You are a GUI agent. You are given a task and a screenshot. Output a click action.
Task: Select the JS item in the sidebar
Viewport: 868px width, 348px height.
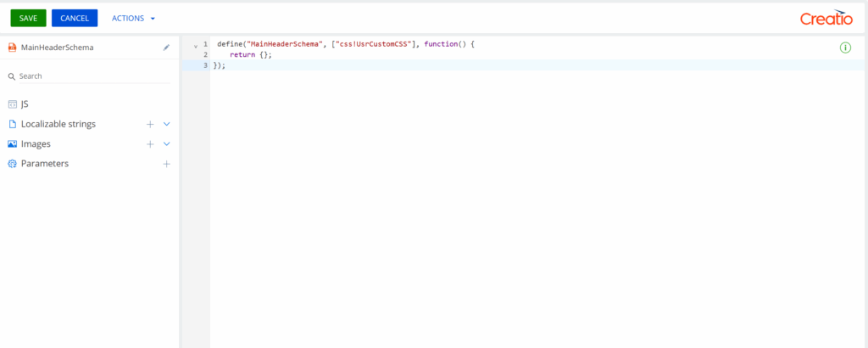pos(25,104)
